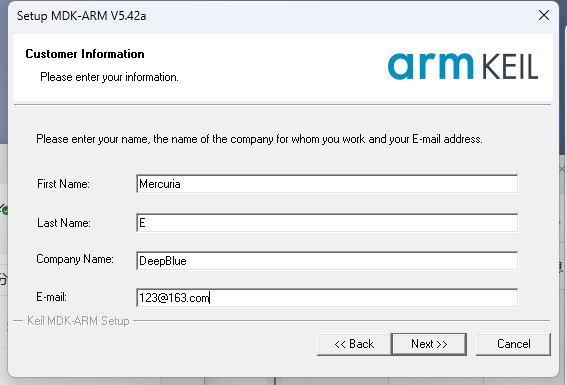The width and height of the screenshot is (567, 385).
Task: Click the Setup MDK-ARM V5.42a title text
Action: (81, 16)
